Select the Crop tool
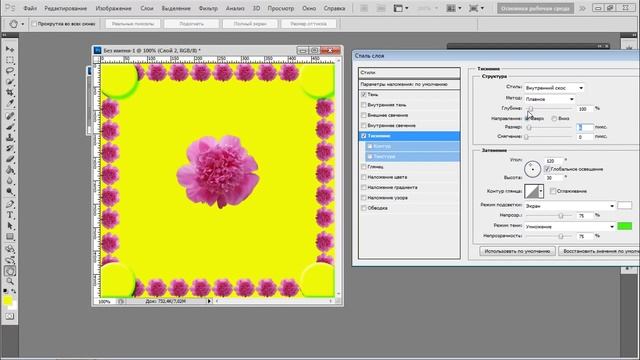 click(10, 93)
